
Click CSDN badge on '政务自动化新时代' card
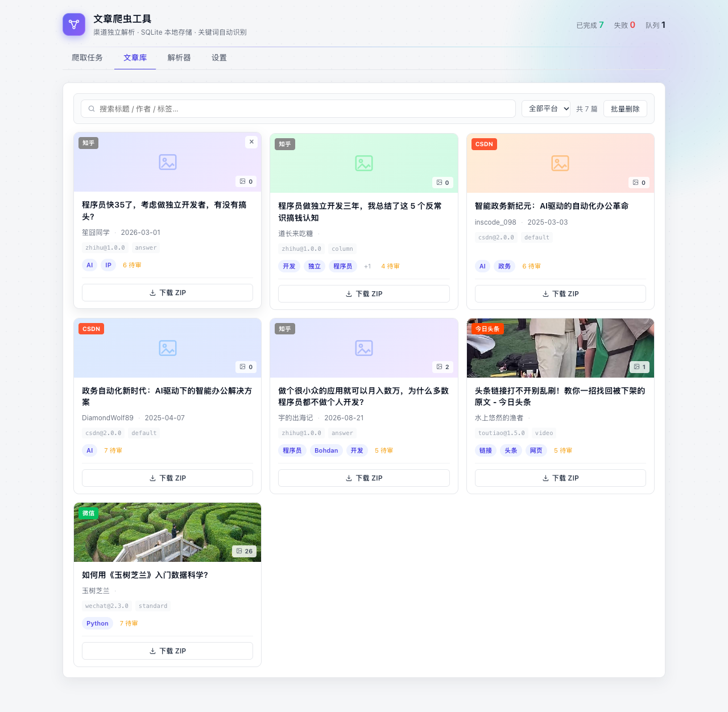point(91,329)
